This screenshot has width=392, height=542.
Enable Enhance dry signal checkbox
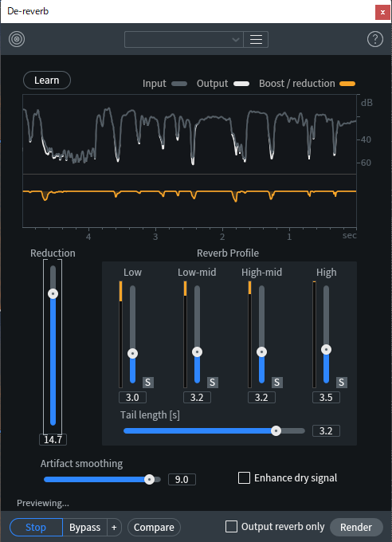click(x=244, y=477)
